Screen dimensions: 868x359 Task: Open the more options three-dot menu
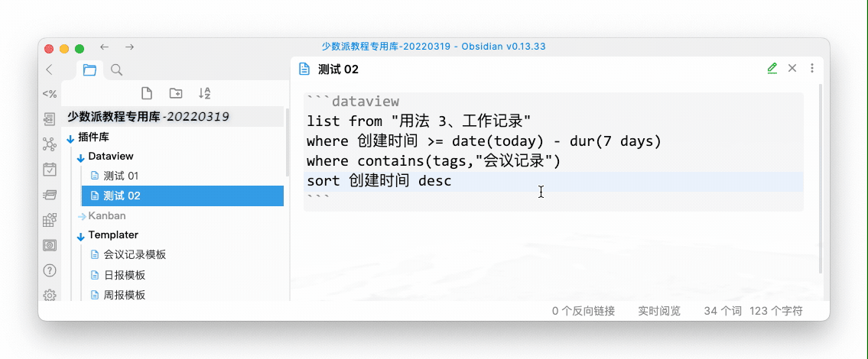click(x=812, y=68)
